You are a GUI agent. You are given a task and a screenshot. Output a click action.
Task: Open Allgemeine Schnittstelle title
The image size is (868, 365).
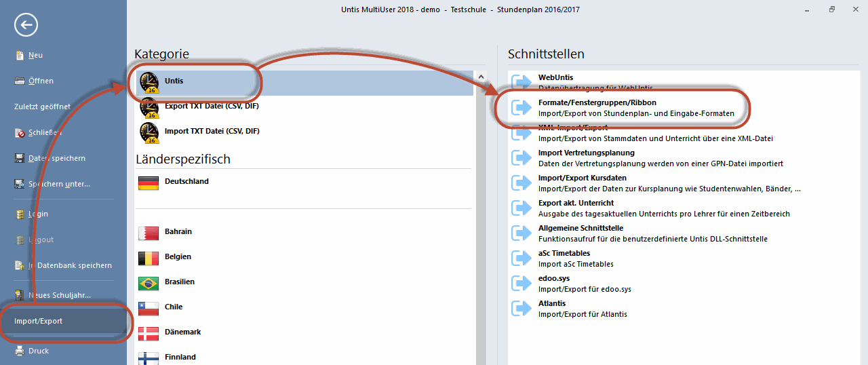580,228
